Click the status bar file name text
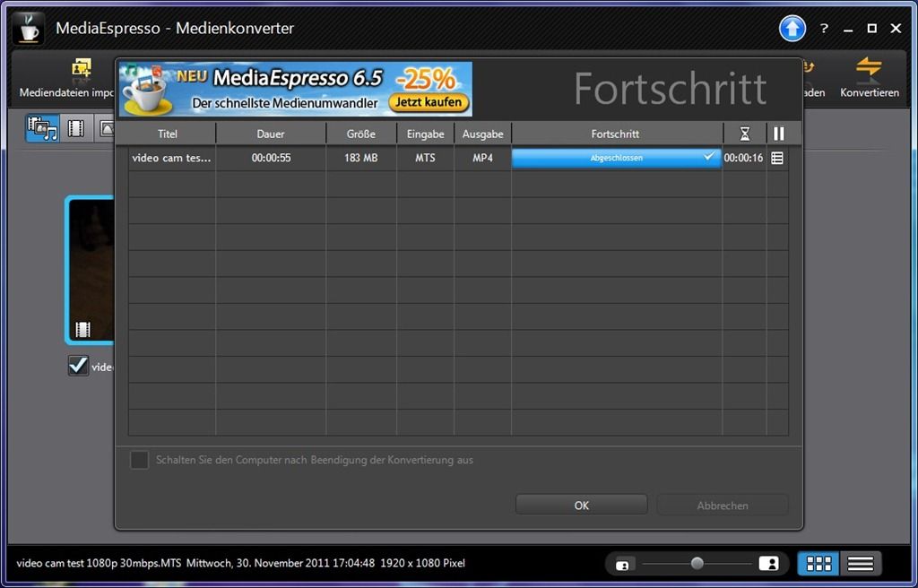Screen dimensions: 918x588 click(99, 564)
